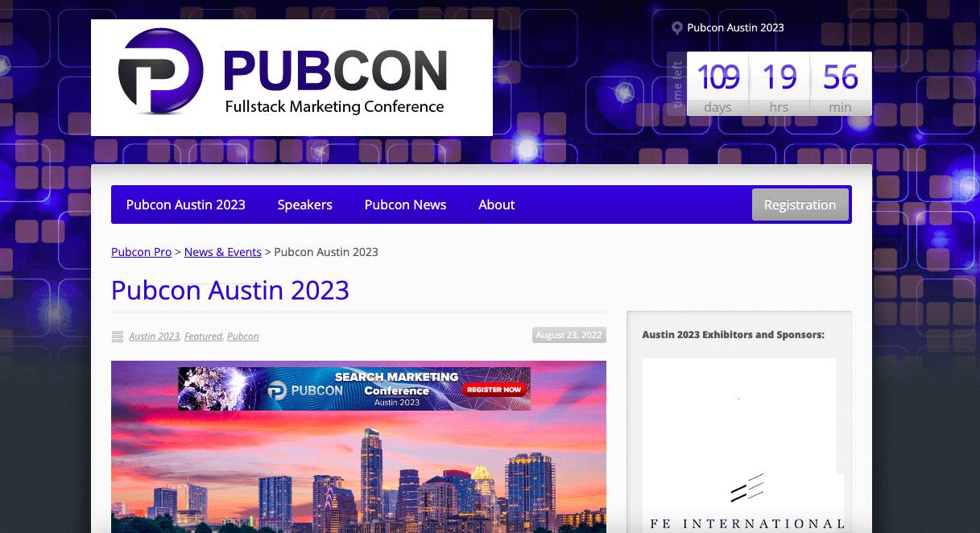
Task: Click the Search Marketing Conference banner ad
Action: (x=354, y=389)
